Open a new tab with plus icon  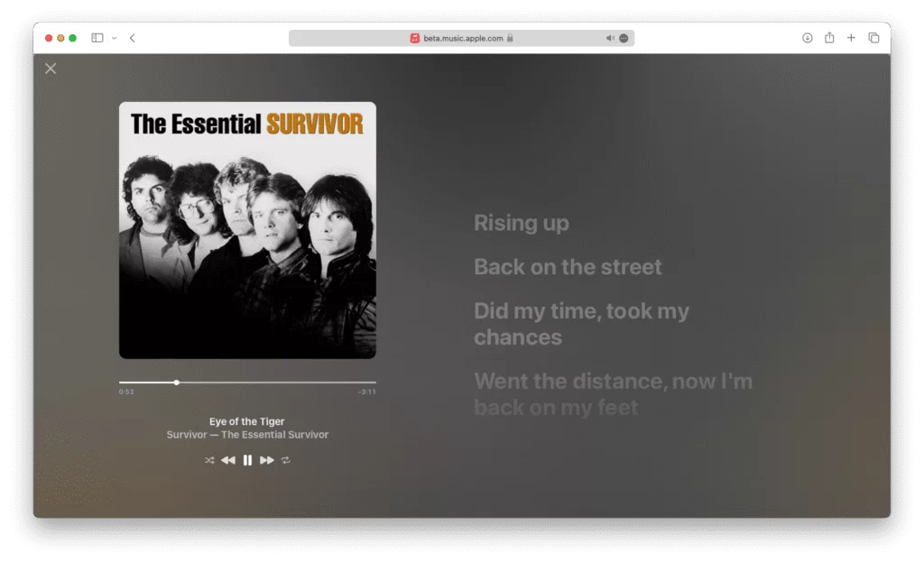point(851,38)
